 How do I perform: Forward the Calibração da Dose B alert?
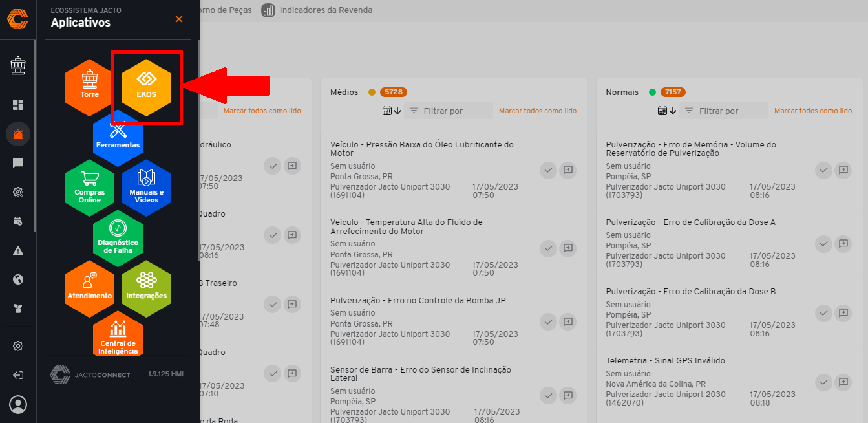843,313
